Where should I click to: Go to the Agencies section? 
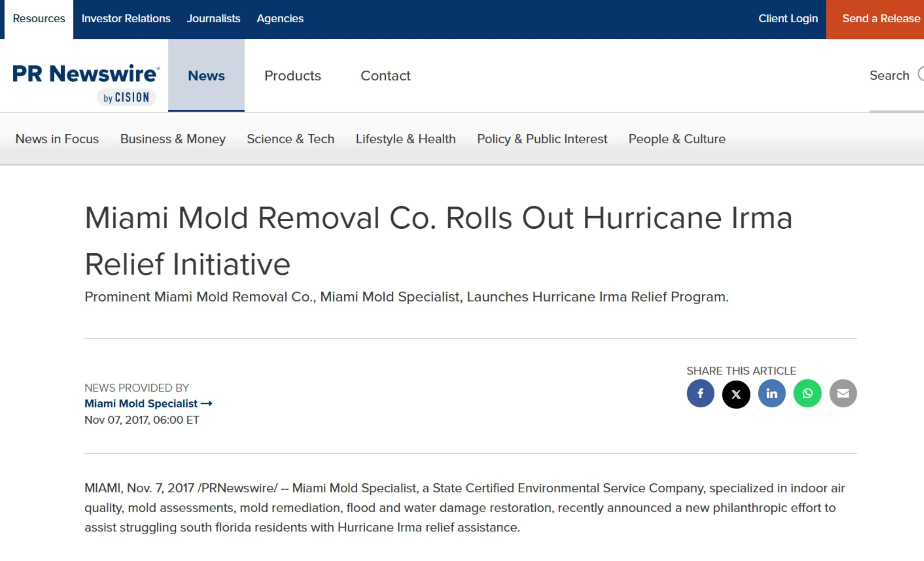click(280, 19)
